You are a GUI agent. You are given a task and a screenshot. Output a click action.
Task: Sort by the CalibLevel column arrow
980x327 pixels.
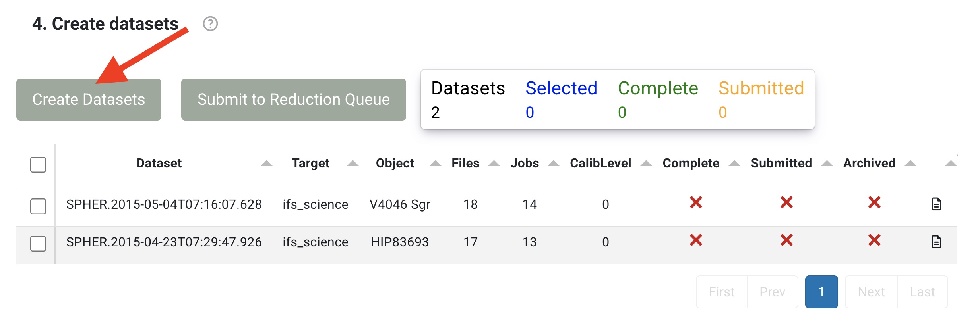point(646,163)
